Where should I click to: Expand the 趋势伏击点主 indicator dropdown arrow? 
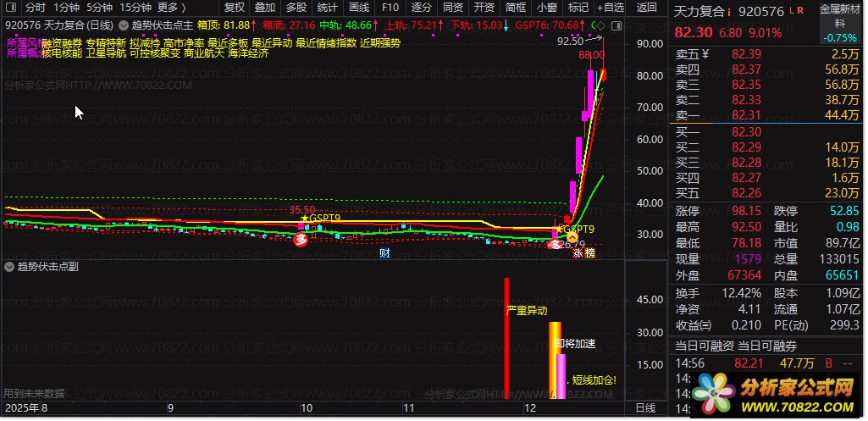click(124, 25)
